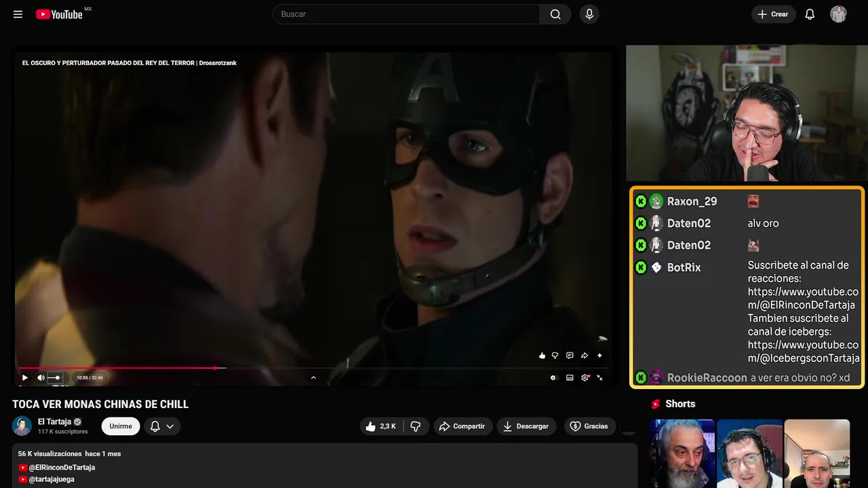Open the first Shorts thumbnail, bearded man
This screenshot has height=488, width=868.
coord(682,453)
